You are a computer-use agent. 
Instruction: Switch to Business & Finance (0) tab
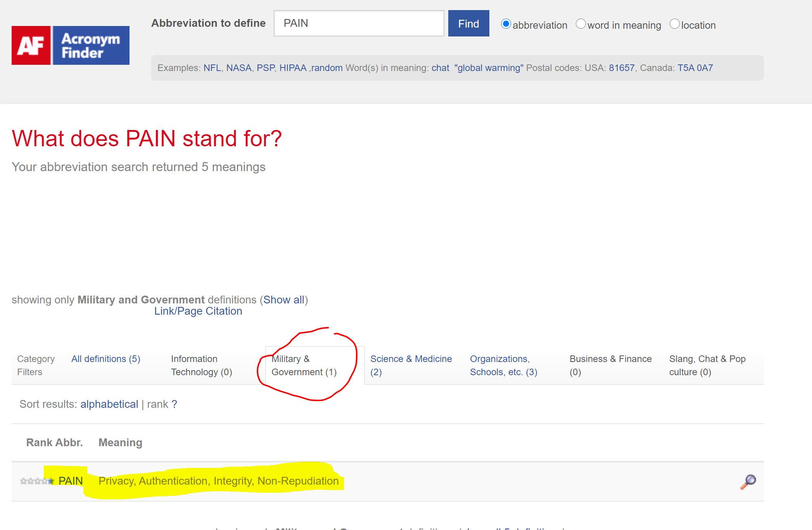point(611,365)
